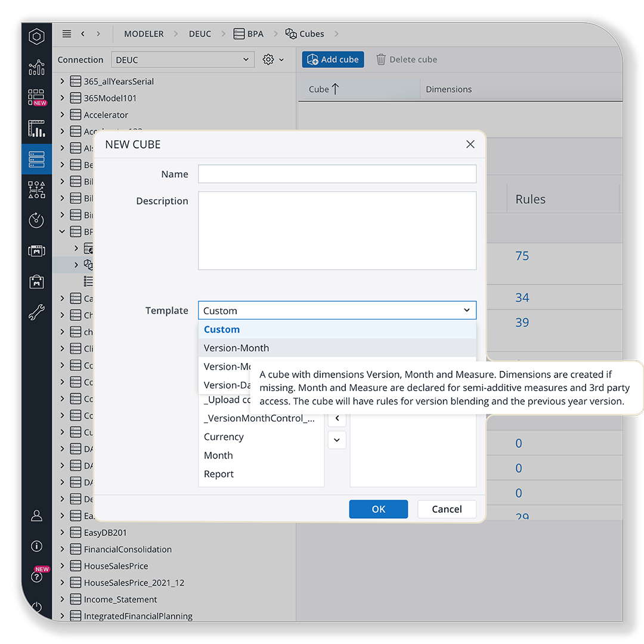Open the Connection dropdown showing DEUC

coord(182,60)
